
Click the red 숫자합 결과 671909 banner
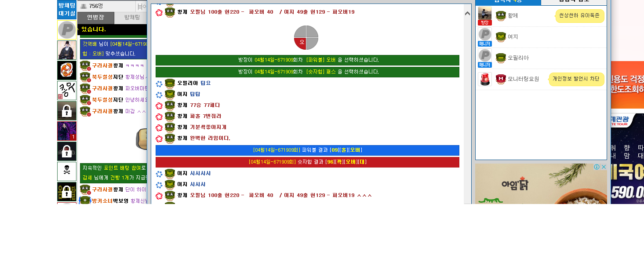click(307, 162)
